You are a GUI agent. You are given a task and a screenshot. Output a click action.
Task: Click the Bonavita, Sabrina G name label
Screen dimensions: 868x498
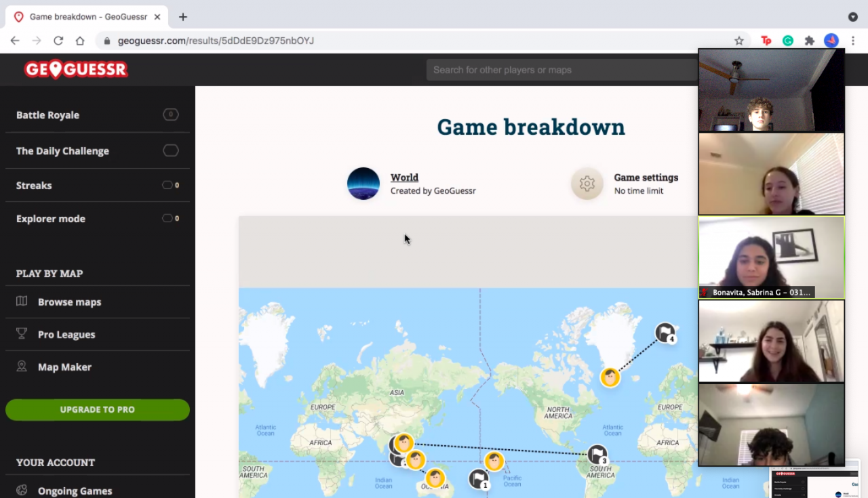click(762, 293)
